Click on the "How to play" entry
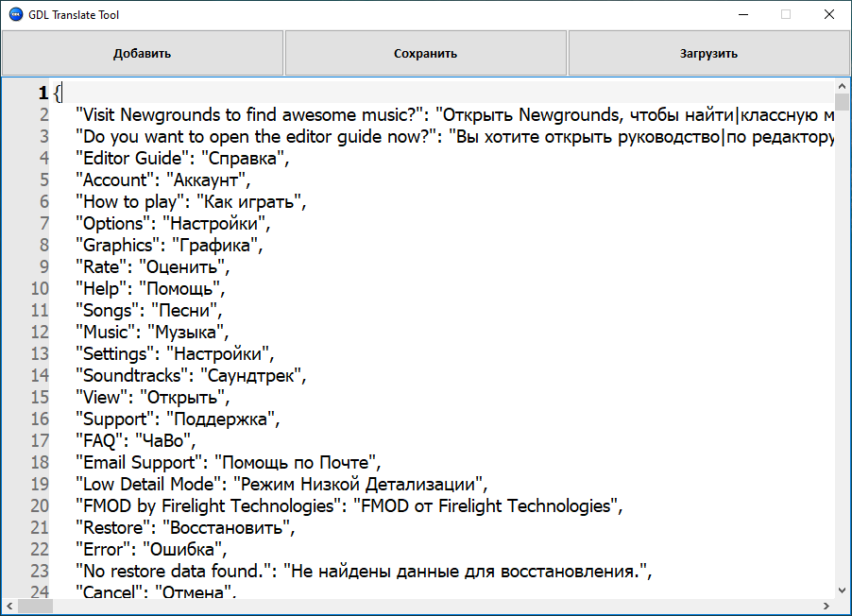852x616 pixels. tap(191, 201)
